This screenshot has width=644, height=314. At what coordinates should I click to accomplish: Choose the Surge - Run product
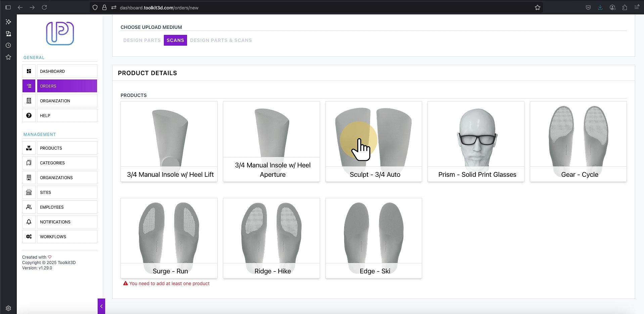point(169,238)
